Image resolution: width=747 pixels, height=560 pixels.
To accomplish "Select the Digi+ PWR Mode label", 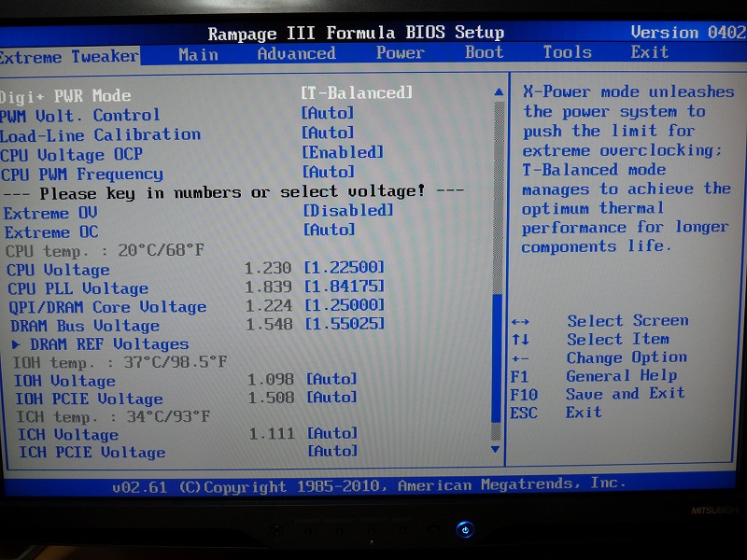I will (x=65, y=96).
